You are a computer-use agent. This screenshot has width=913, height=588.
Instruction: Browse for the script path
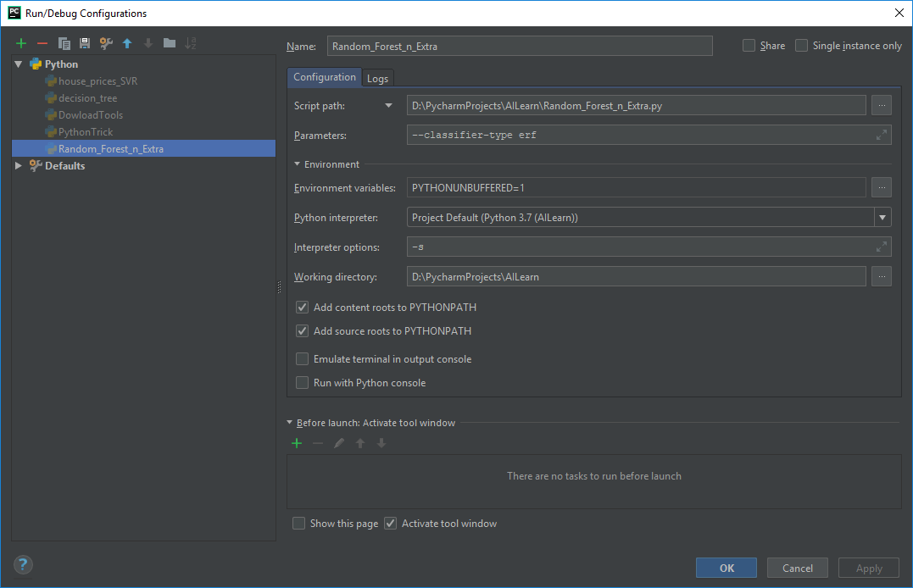coord(882,105)
